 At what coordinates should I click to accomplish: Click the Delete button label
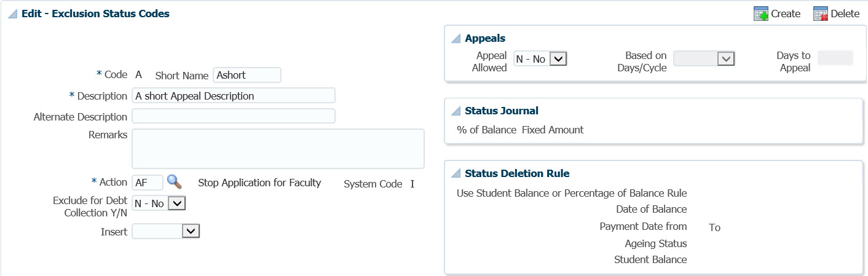coord(845,14)
